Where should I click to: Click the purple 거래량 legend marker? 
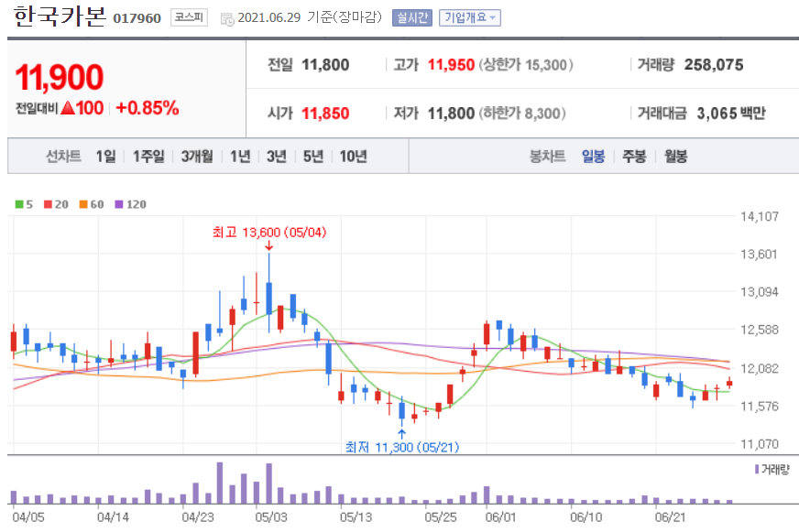pos(757,469)
